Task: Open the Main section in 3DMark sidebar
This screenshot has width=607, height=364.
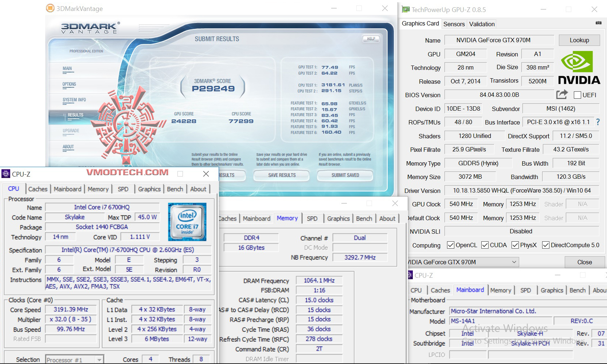Action: (67, 68)
